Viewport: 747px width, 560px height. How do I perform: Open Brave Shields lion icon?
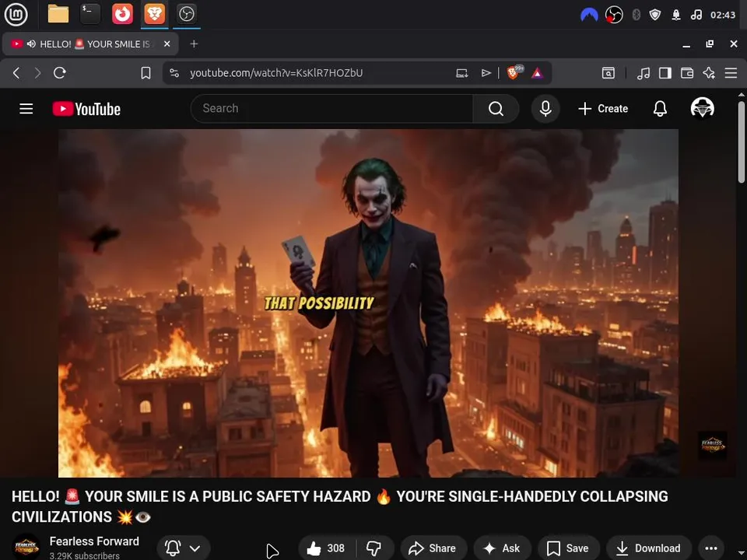[514, 72]
